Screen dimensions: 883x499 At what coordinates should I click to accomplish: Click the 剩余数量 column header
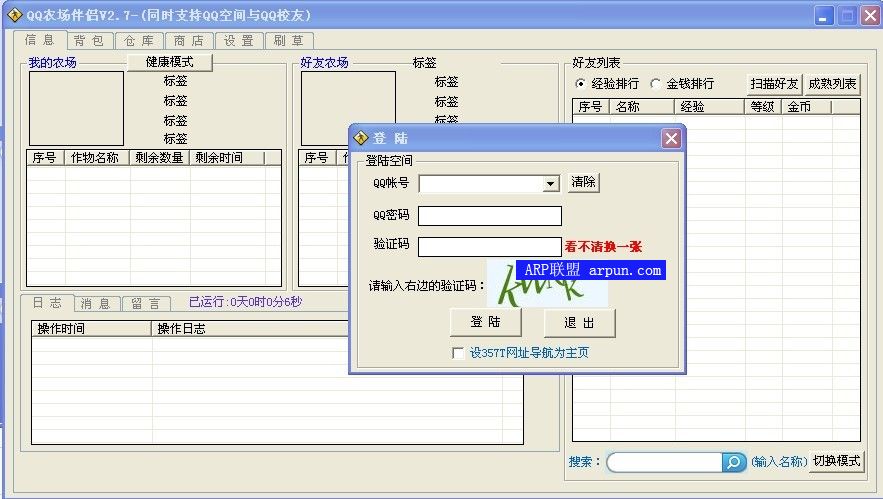[160, 158]
